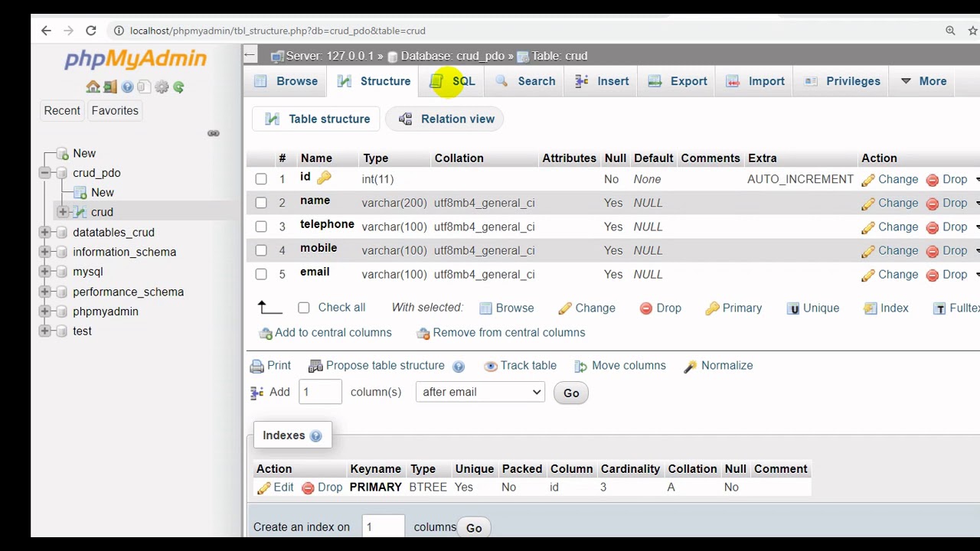
Task: Click the browser address bar URL
Action: coord(278,31)
